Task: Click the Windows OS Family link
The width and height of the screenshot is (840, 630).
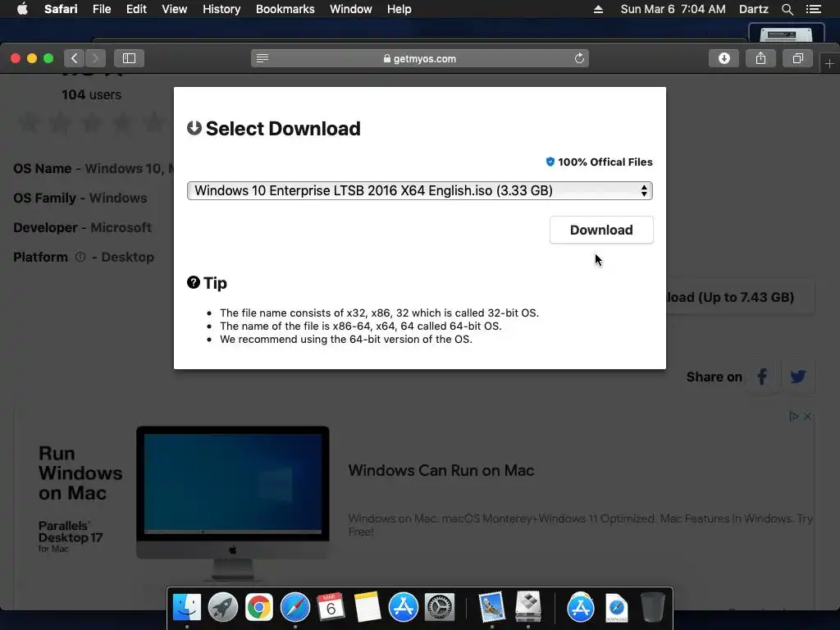Action: (x=118, y=198)
